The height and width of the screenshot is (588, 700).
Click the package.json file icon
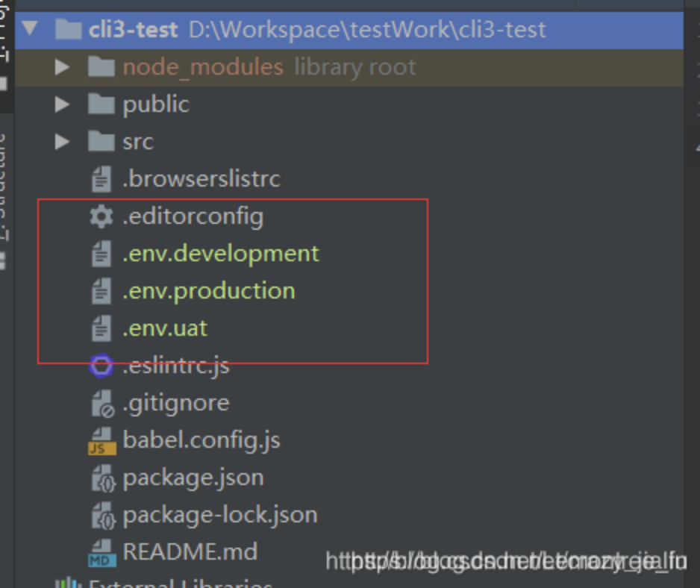pyautogui.click(x=101, y=478)
